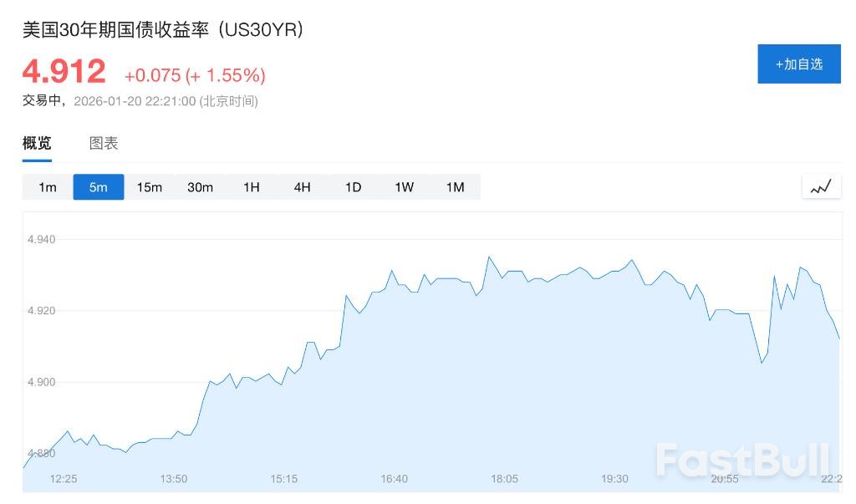Select the 5m interval button
This screenshot has height=504, width=856.
[x=99, y=187]
